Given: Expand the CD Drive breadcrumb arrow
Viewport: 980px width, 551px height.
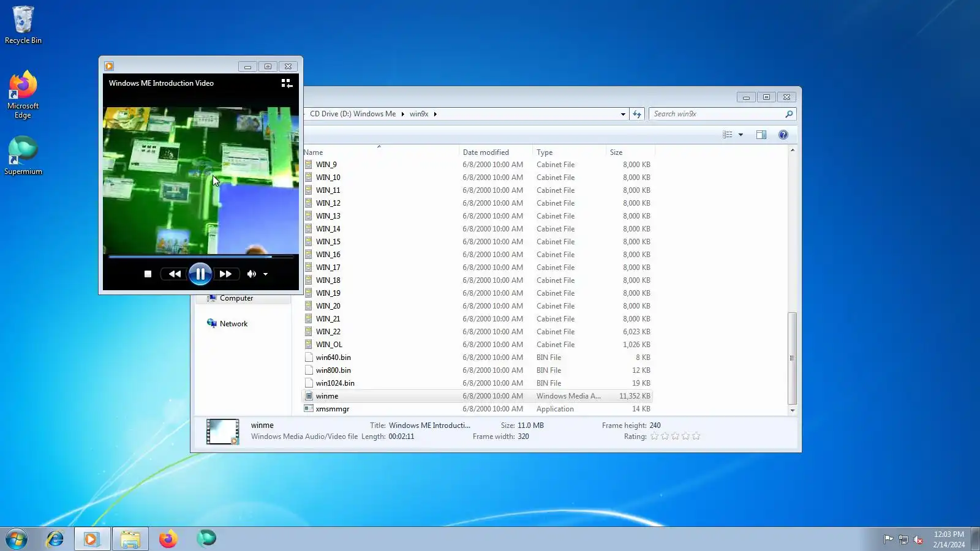Looking at the screenshot, I should tap(402, 114).
